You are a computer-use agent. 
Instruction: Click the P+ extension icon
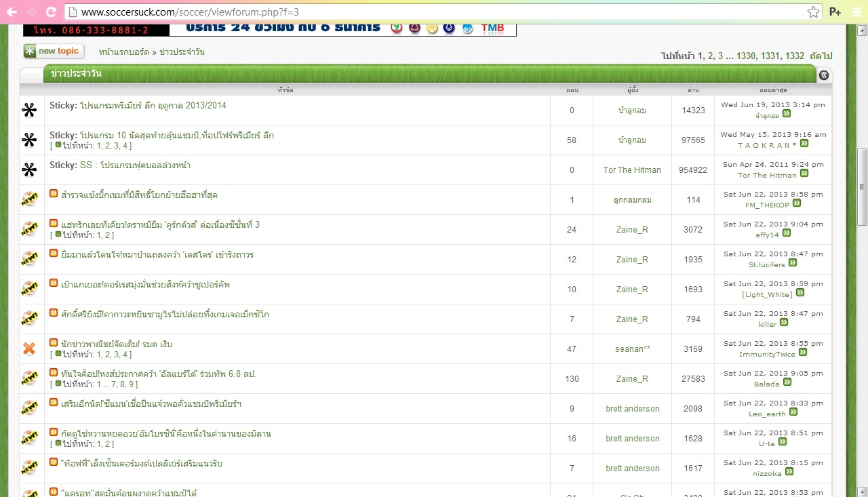point(835,12)
